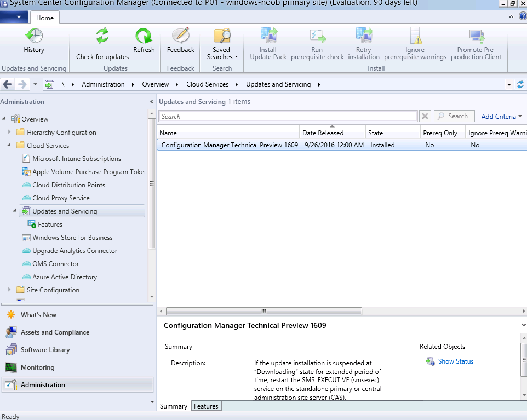Click the Search button
Viewport: 527px width, 420px height.
click(x=454, y=116)
